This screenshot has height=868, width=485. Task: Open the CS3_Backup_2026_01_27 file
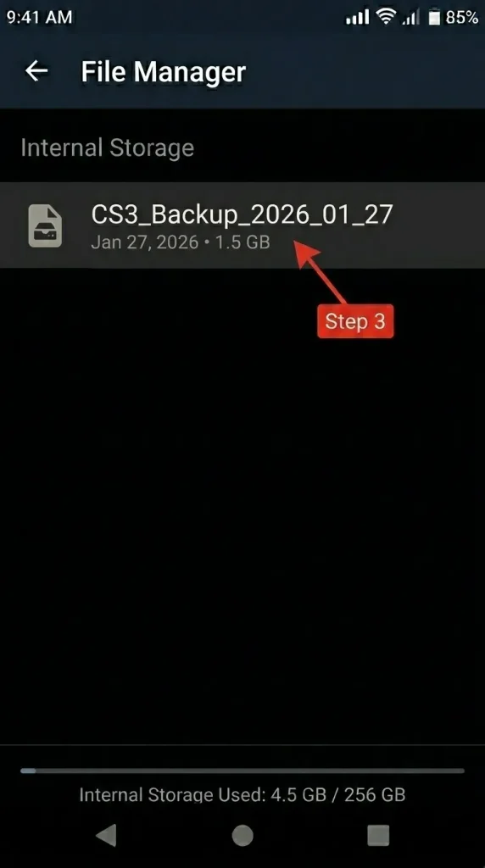coord(242,225)
